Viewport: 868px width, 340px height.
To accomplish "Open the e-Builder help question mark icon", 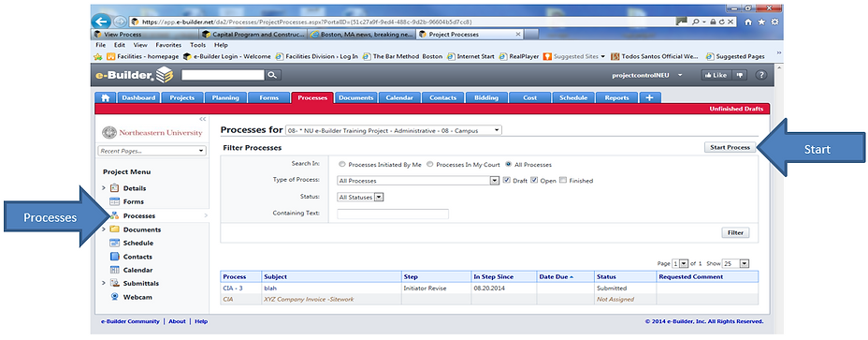I will point(761,75).
